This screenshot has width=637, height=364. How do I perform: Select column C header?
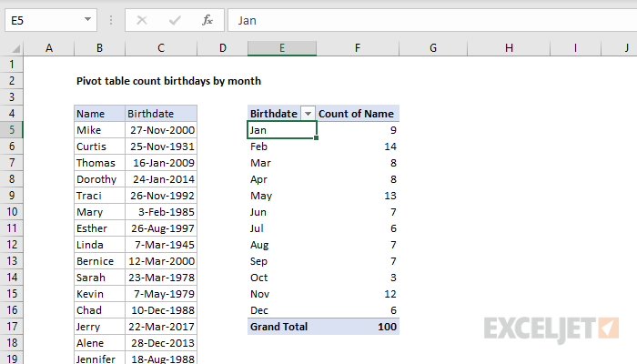(x=161, y=48)
